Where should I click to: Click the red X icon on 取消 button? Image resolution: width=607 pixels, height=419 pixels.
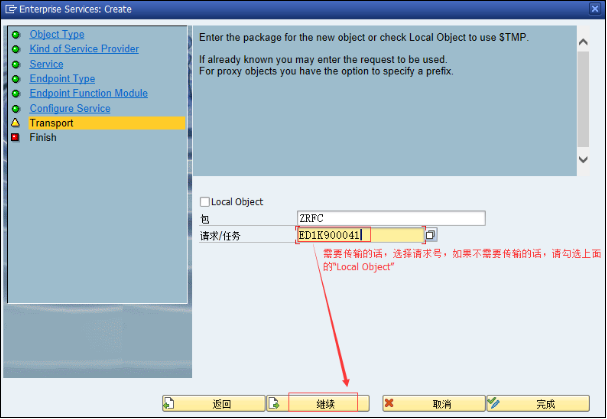coord(389,403)
